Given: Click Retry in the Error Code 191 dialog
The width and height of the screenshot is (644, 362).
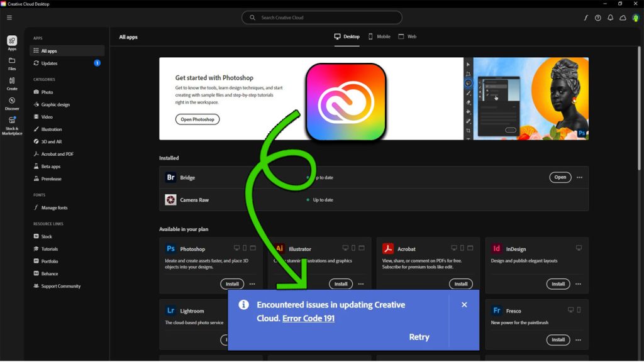Looking at the screenshot, I should click(x=419, y=337).
